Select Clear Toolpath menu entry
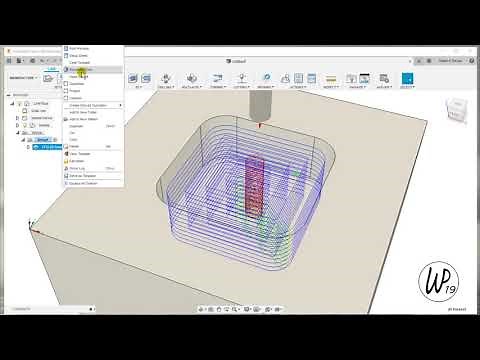This screenshot has height=360, width=480. [93, 63]
